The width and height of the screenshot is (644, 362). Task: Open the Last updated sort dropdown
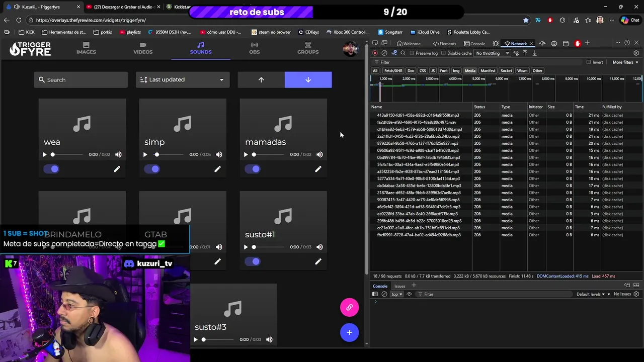183,80
